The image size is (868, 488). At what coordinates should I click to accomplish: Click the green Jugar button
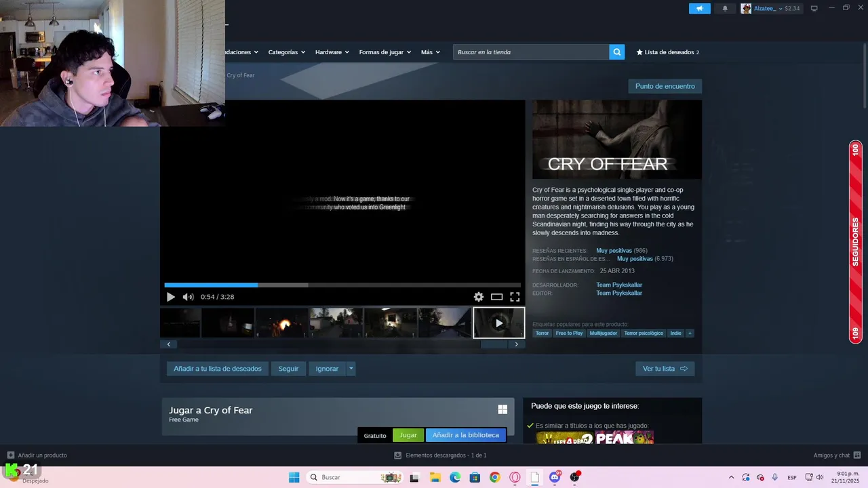pyautogui.click(x=408, y=435)
